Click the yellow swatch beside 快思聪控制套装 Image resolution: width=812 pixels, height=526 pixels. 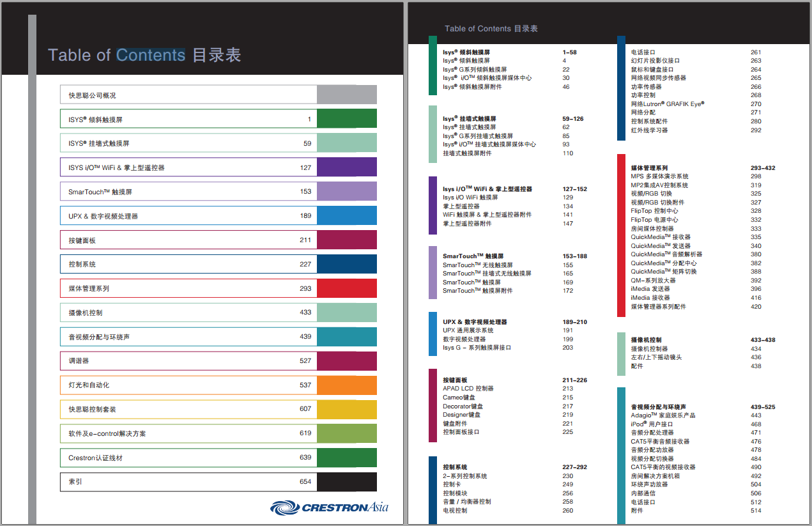tap(346, 409)
